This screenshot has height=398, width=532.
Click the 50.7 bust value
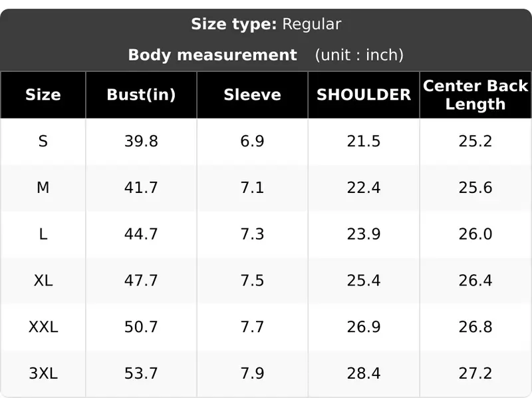pos(141,327)
